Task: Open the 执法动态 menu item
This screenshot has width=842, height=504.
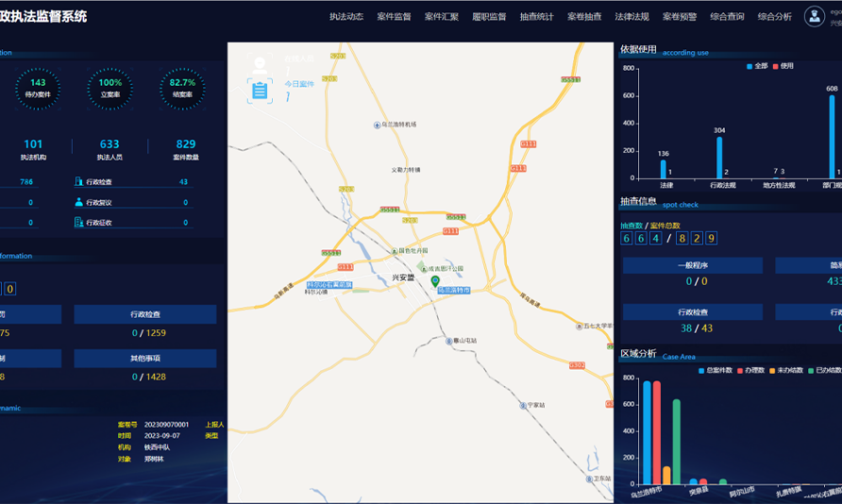Action: pos(346,17)
